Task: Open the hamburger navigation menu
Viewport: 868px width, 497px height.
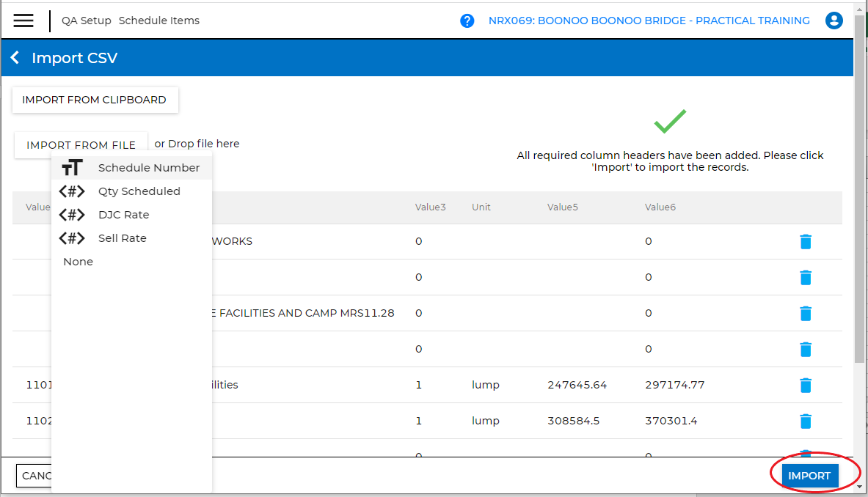Action: click(x=24, y=20)
